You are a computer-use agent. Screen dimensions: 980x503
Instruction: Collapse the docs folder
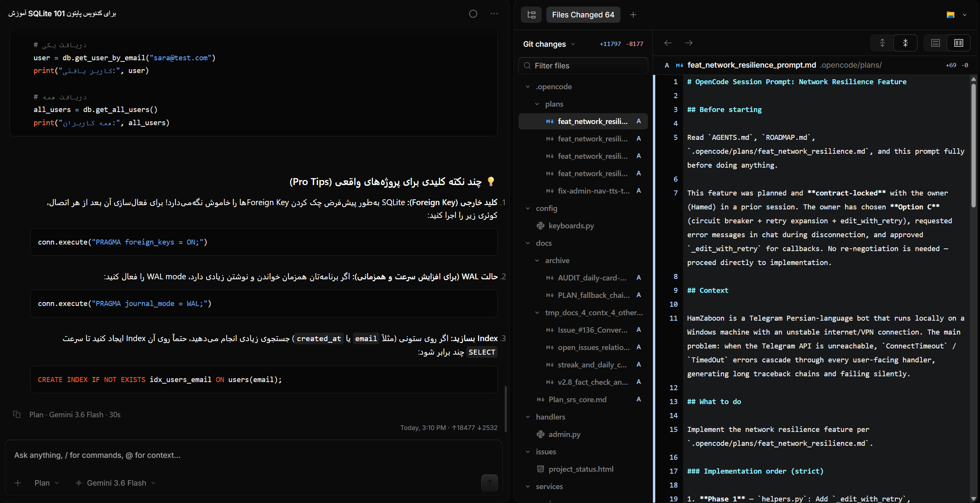click(528, 243)
